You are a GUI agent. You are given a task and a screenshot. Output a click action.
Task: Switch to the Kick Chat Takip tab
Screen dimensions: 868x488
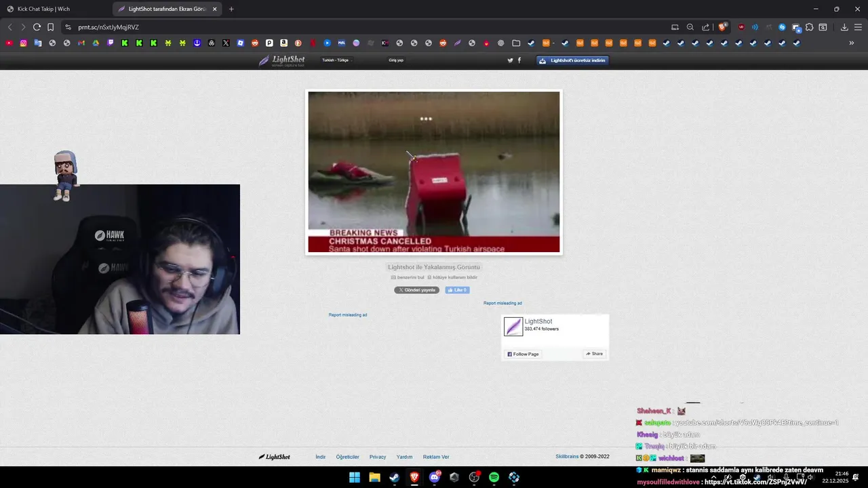56,9
